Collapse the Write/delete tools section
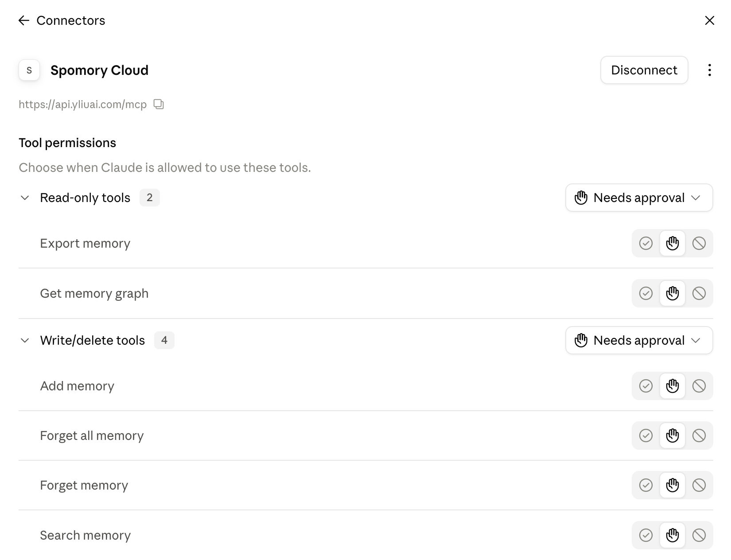Viewport: 731px width, 560px height. tap(25, 340)
